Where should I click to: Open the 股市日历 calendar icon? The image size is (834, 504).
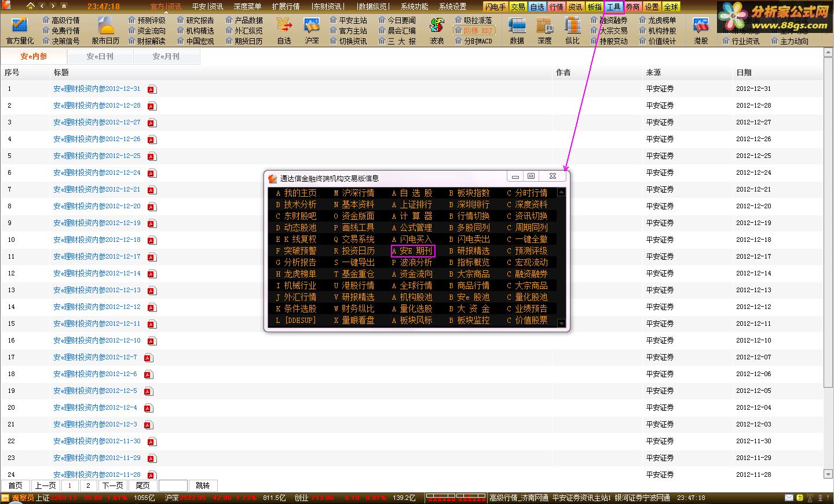105,30
